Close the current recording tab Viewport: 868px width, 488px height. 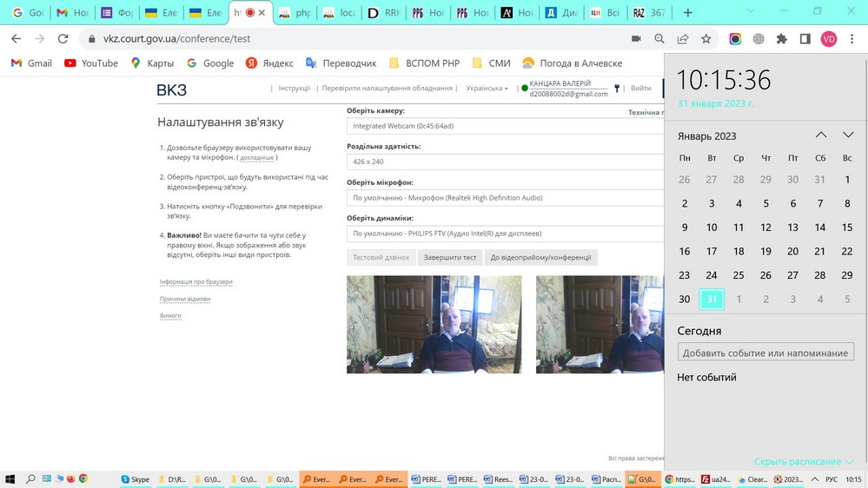pyautogui.click(x=262, y=12)
